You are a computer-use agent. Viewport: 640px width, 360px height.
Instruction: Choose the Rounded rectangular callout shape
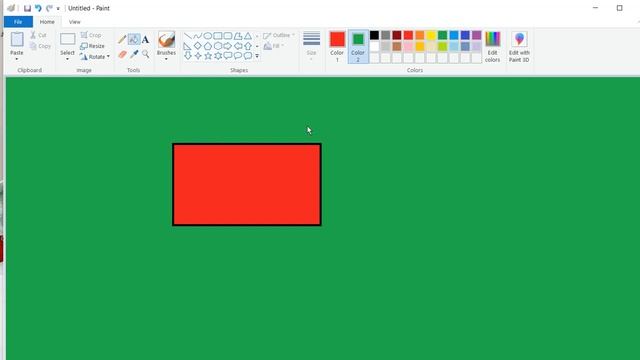coord(228,56)
